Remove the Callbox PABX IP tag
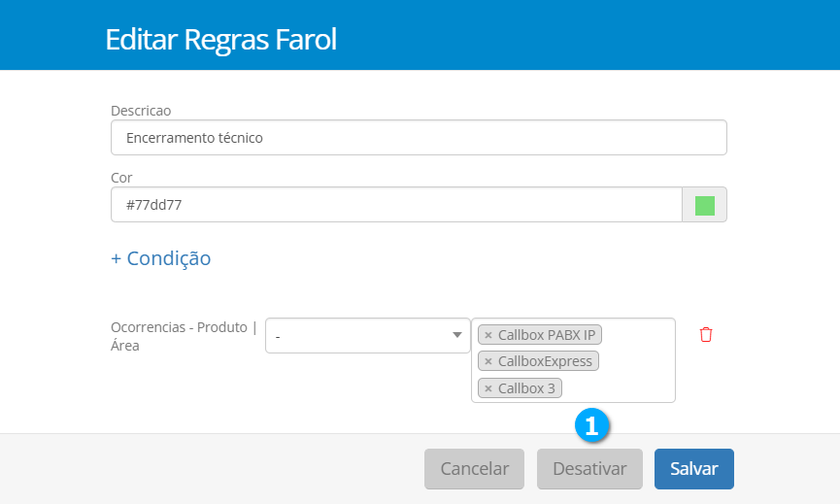The height and width of the screenshot is (504, 840). (x=487, y=335)
